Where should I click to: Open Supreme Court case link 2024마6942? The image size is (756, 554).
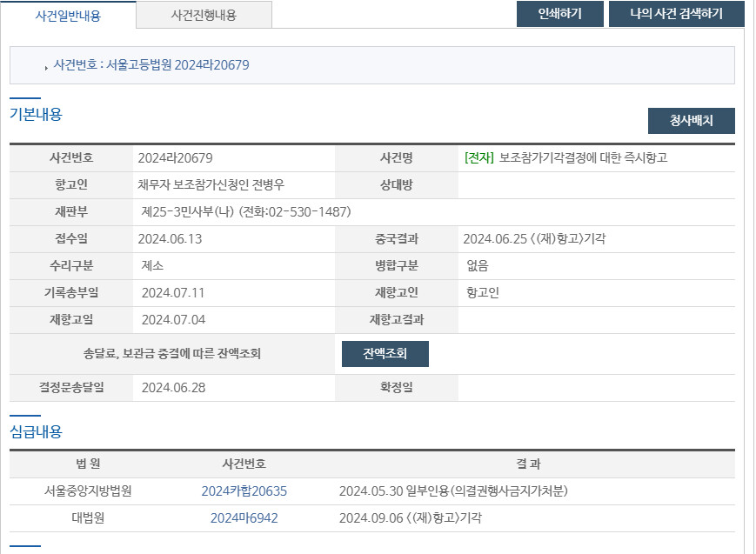tap(244, 518)
